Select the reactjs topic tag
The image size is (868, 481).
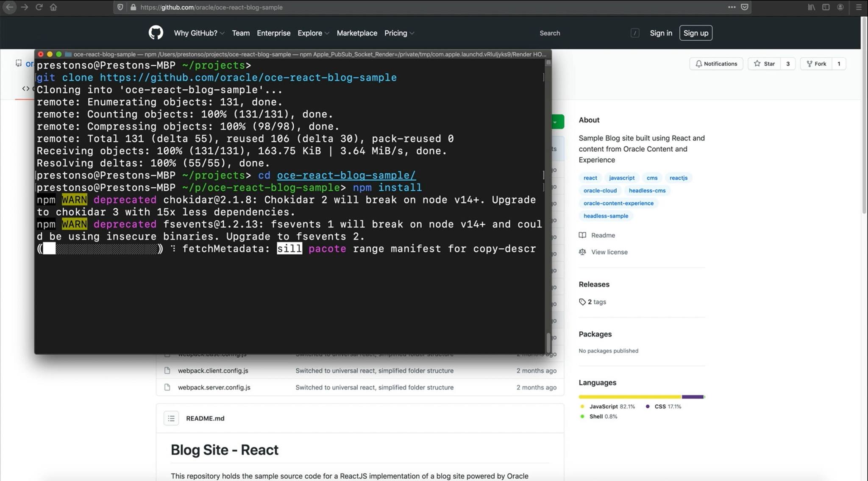[x=678, y=178]
